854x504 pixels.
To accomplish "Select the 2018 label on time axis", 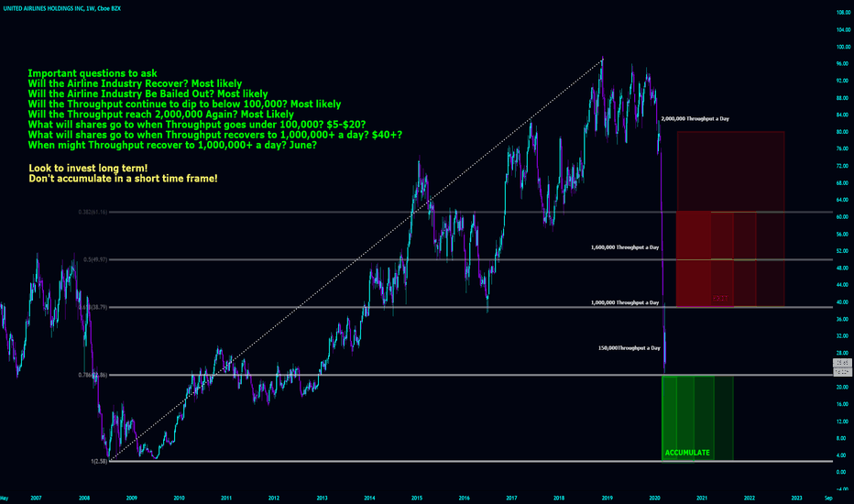I will pyautogui.click(x=559, y=498).
